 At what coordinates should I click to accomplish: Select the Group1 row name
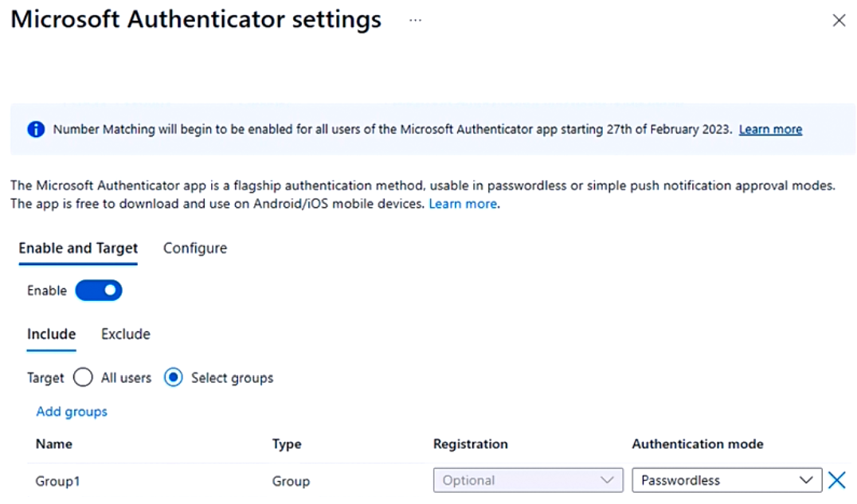pos(58,481)
